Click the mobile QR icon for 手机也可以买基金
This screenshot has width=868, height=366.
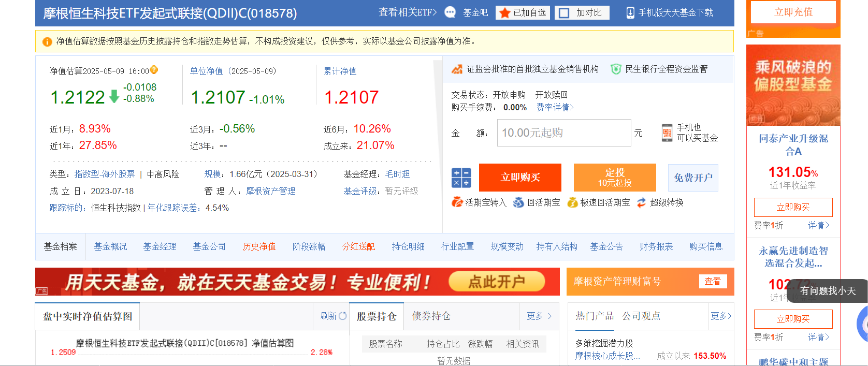667,133
